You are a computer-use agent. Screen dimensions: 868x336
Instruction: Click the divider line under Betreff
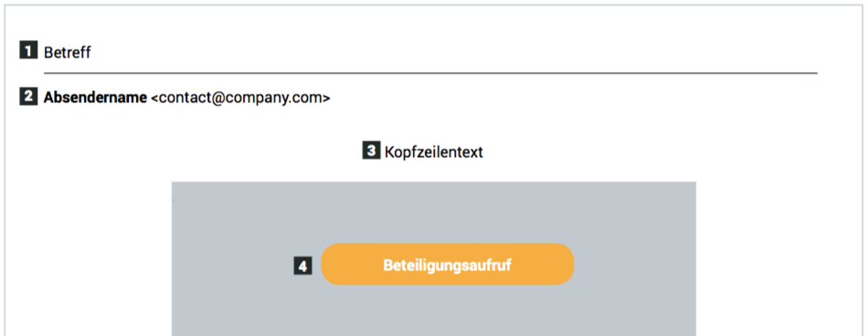click(x=430, y=73)
